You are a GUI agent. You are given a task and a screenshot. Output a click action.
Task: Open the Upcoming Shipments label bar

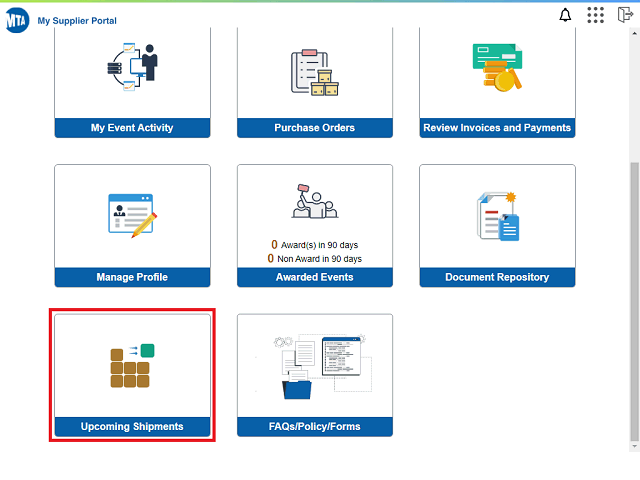(132, 427)
